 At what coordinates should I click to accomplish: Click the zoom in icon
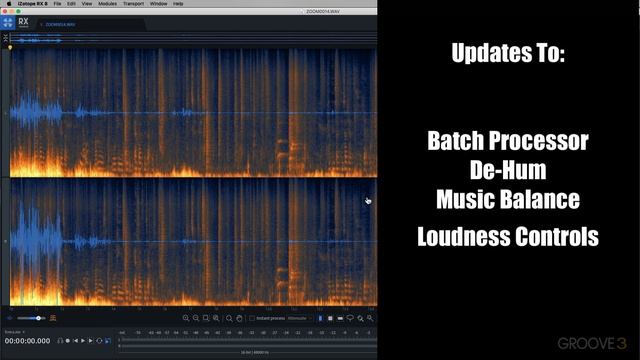pos(186,318)
